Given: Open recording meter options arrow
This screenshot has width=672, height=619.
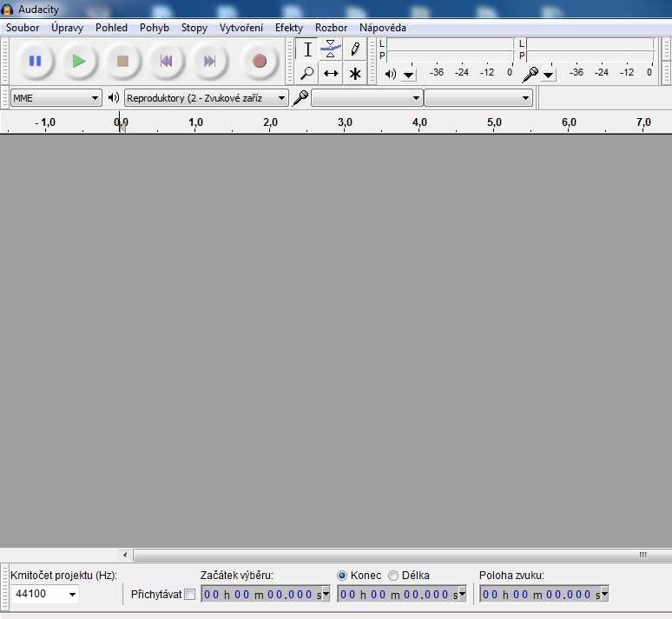Looking at the screenshot, I should coord(548,75).
